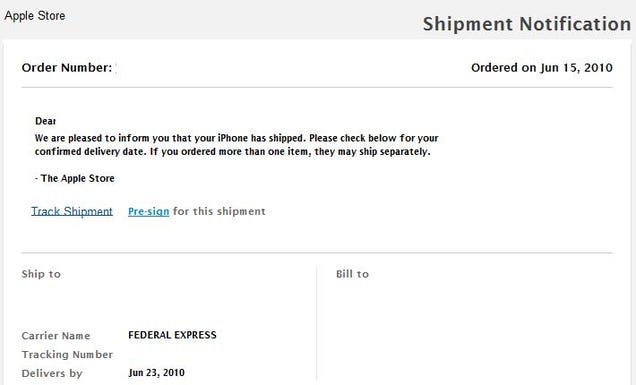Click the Carrier Name label
The image size is (636, 385).
56,336
